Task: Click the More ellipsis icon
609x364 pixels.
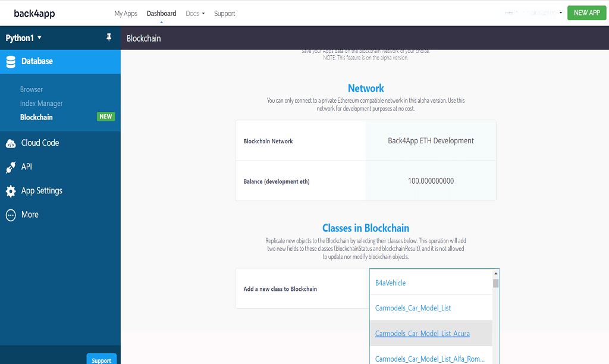Action: [x=11, y=215]
